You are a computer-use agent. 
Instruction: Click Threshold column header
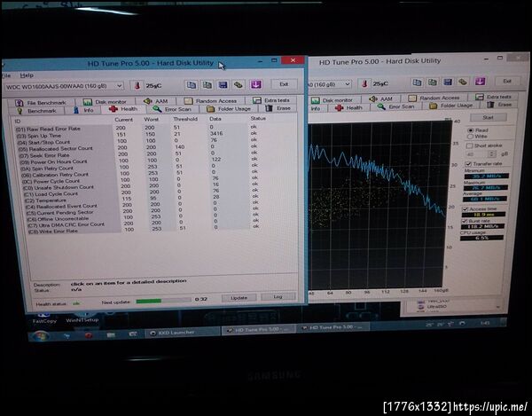[185, 119]
